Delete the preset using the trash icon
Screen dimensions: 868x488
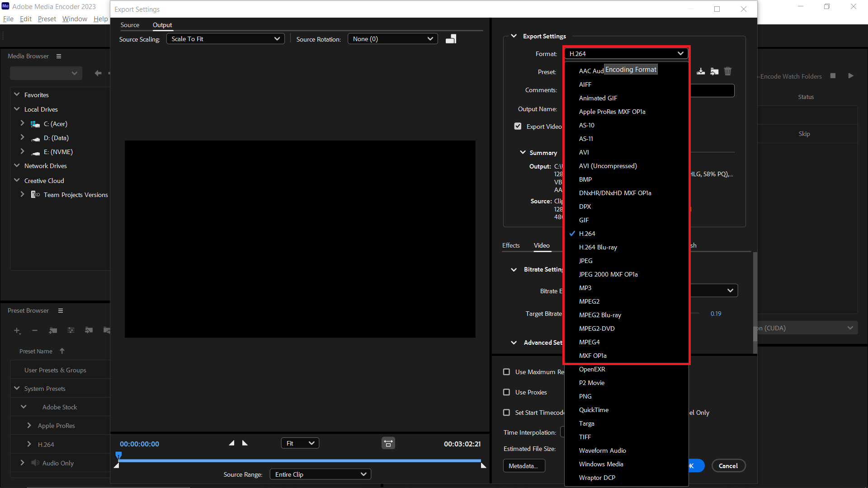click(x=728, y=71)
